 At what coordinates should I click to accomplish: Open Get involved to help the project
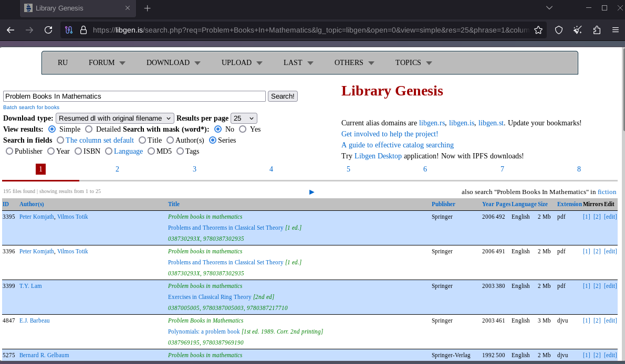click(389, 134)
